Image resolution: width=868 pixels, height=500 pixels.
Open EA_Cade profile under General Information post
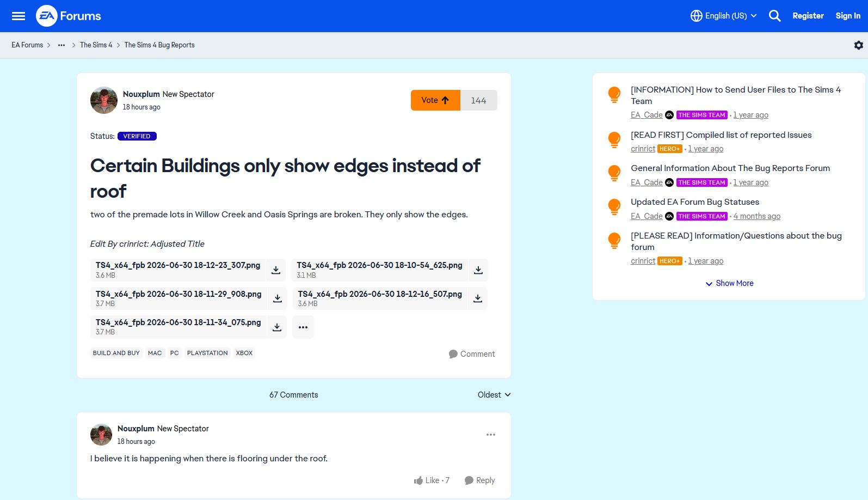[x=647, y=182]
